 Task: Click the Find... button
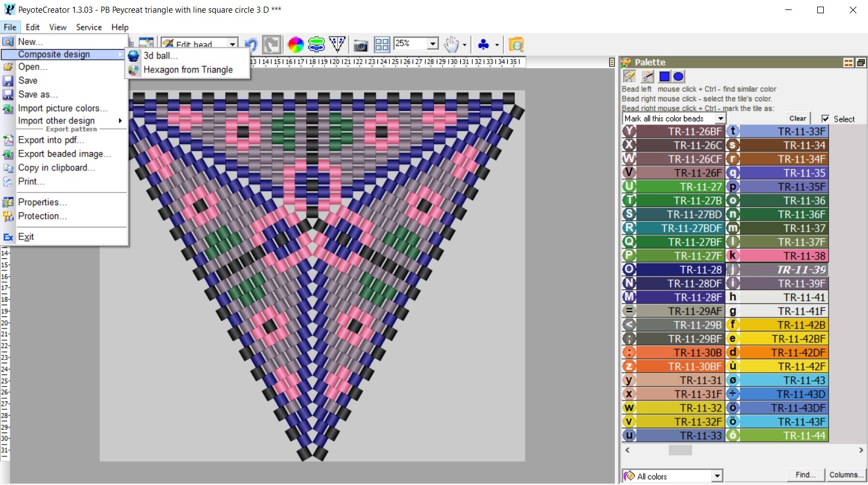[805, 474]
